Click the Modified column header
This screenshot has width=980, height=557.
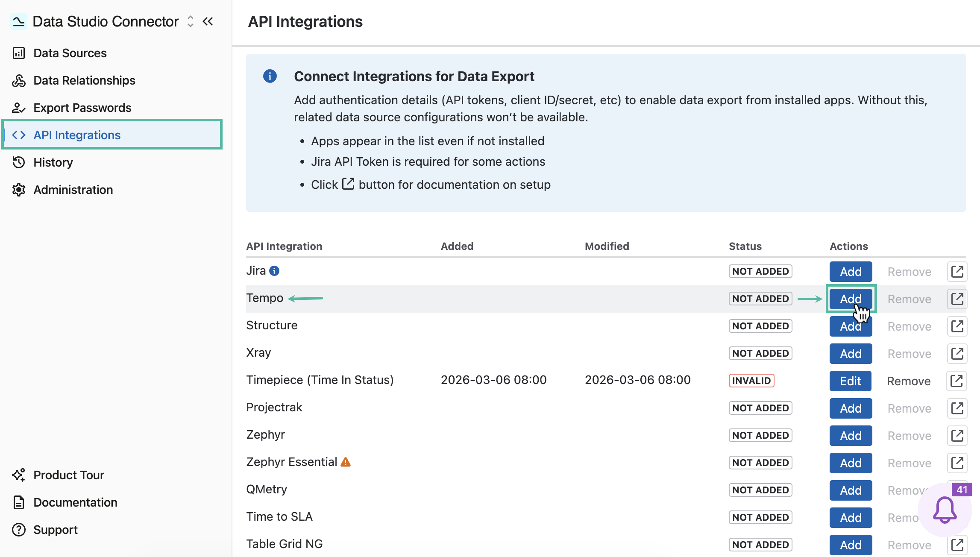tap(607, 246)
